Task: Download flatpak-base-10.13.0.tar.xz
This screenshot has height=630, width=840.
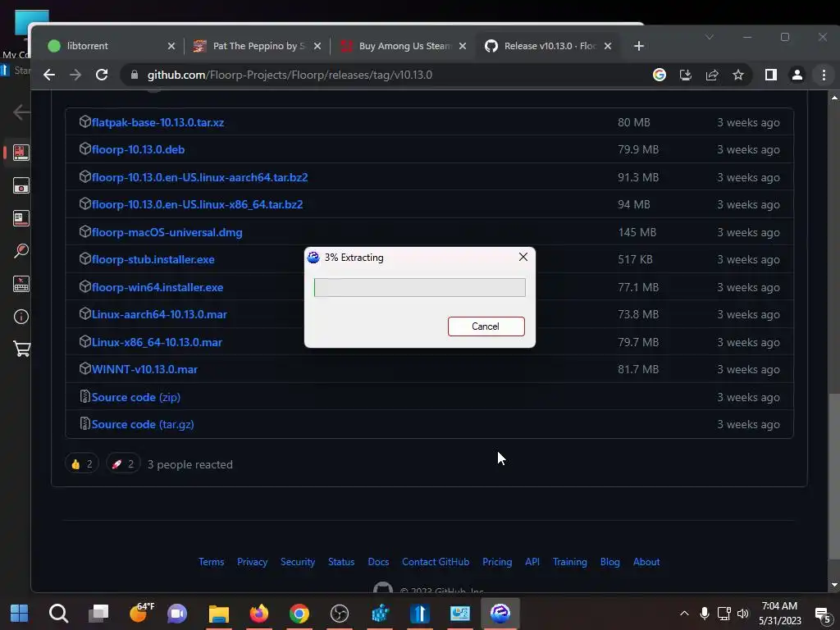Action: click(x=157, y=122)
